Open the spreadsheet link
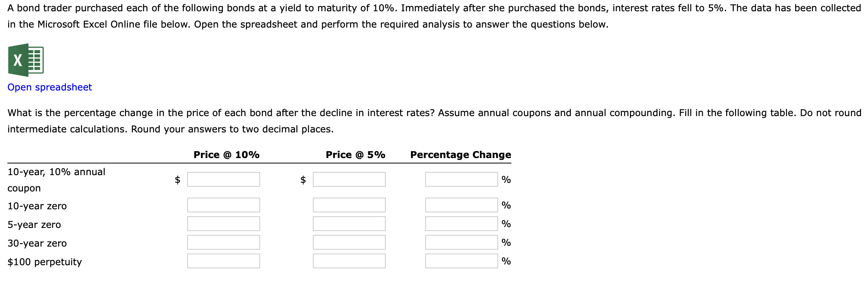This screenshot has width=868, height=285. [50, 87]
